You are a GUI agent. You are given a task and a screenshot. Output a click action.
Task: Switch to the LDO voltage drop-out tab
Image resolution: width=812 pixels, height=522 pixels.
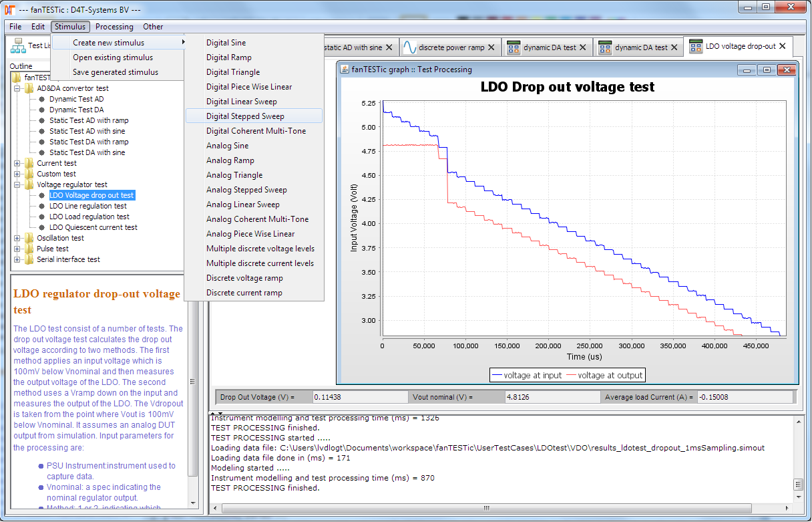(739, 47)
